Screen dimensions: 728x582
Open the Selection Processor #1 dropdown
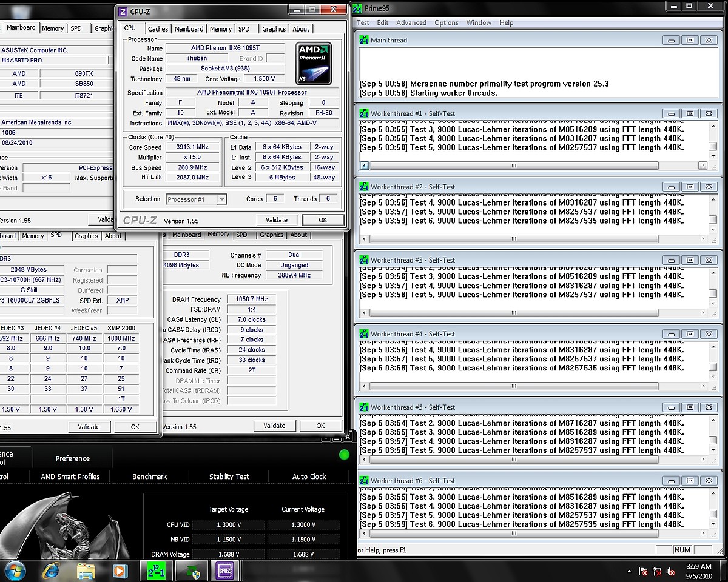196,199
